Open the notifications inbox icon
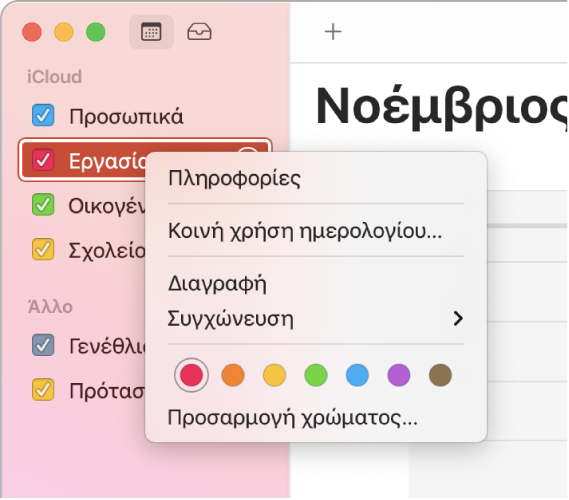 [x=199, y=32]
